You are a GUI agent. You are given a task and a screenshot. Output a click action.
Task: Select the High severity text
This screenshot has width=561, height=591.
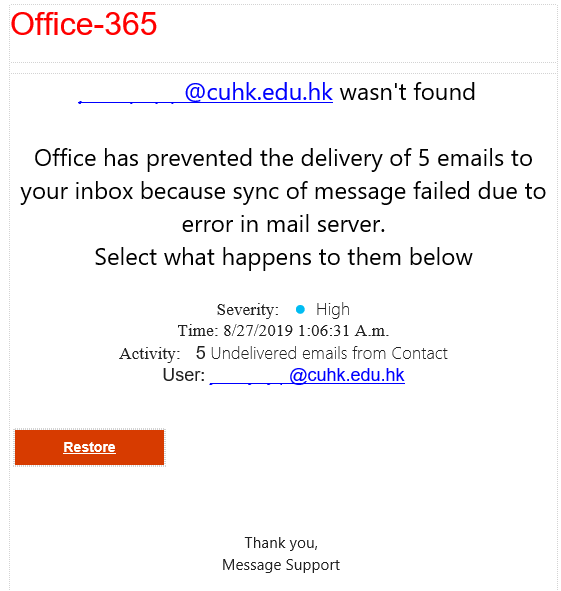[333, 309]
